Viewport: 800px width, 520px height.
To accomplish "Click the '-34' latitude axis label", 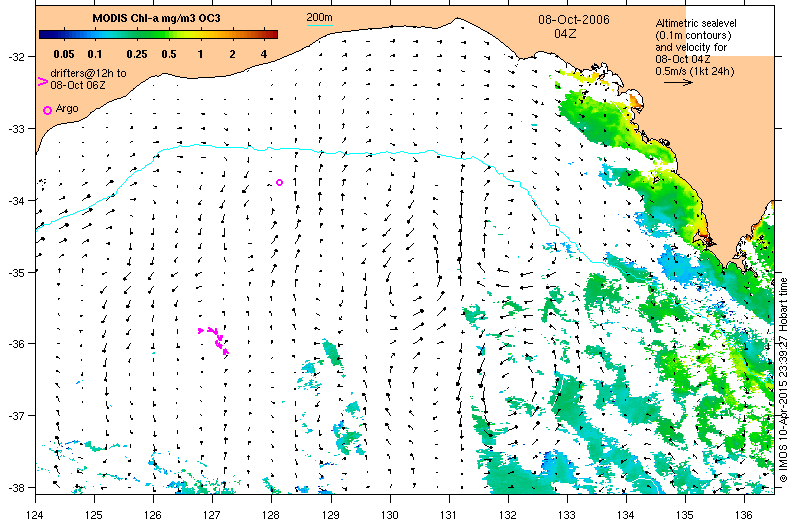I will [x=15, y=201].
